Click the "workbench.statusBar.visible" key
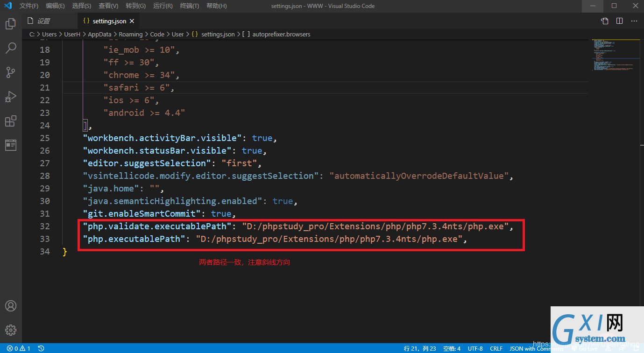 [157, 151]
